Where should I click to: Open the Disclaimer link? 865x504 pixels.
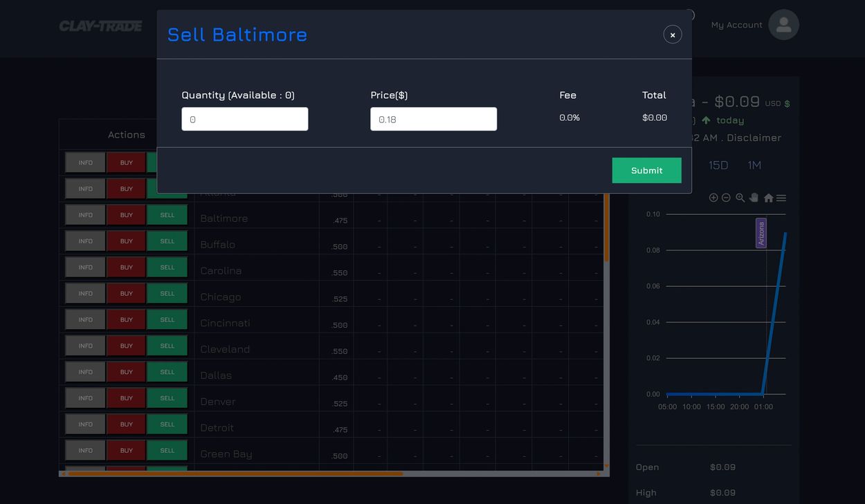pyautogui.click(x=754, y=138)
